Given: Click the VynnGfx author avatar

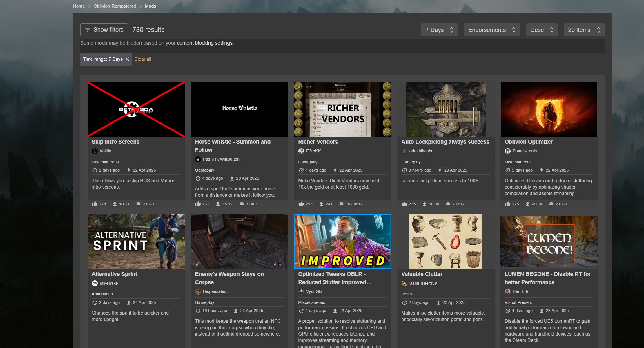Looking at the screenshot, I should (301, 292).
